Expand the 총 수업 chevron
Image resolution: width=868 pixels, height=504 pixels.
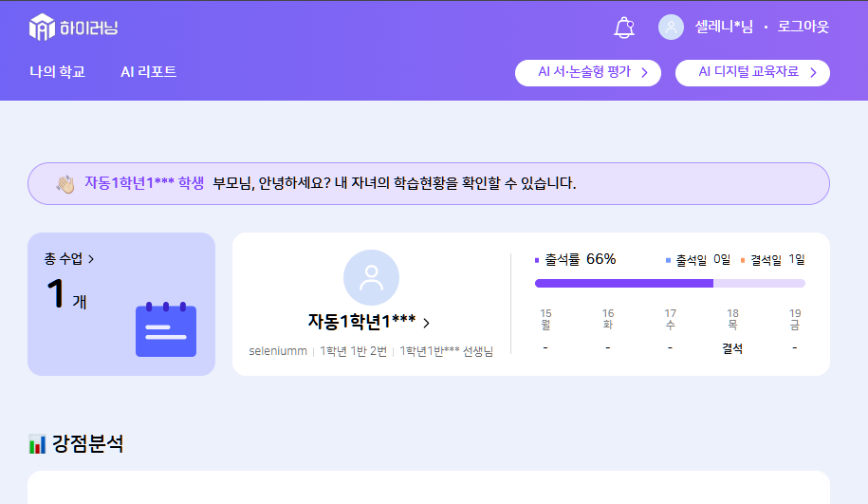(91, 259)
